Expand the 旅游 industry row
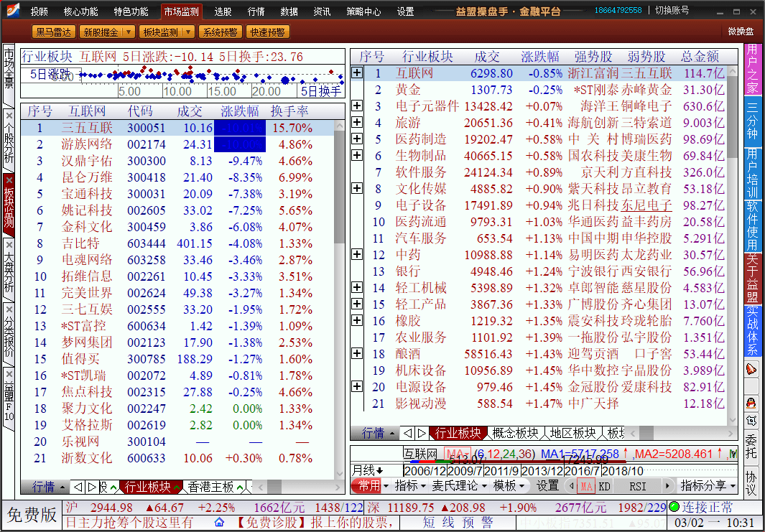The width and height of the screenshot is (765, 532). click(357, 122)
